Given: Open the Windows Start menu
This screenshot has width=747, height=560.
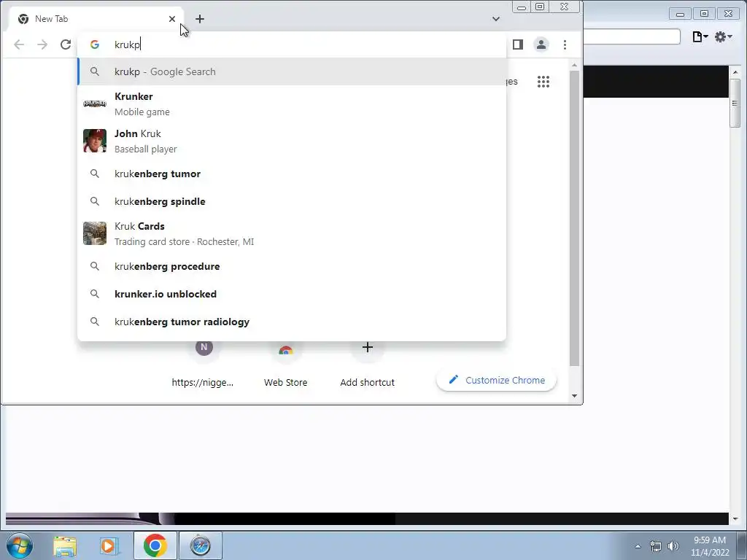Looking at the screenshot, I should tap(19, 545).
